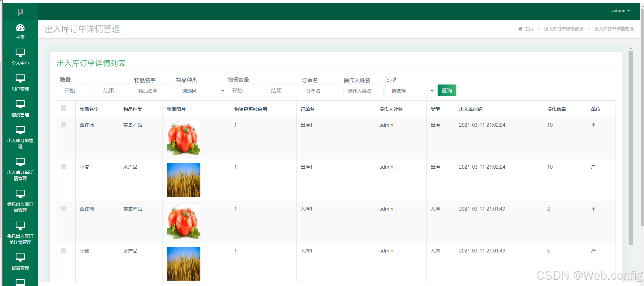
Task: Open 个人中心 sidebar menu item
Action: click(x=20, y=58)
